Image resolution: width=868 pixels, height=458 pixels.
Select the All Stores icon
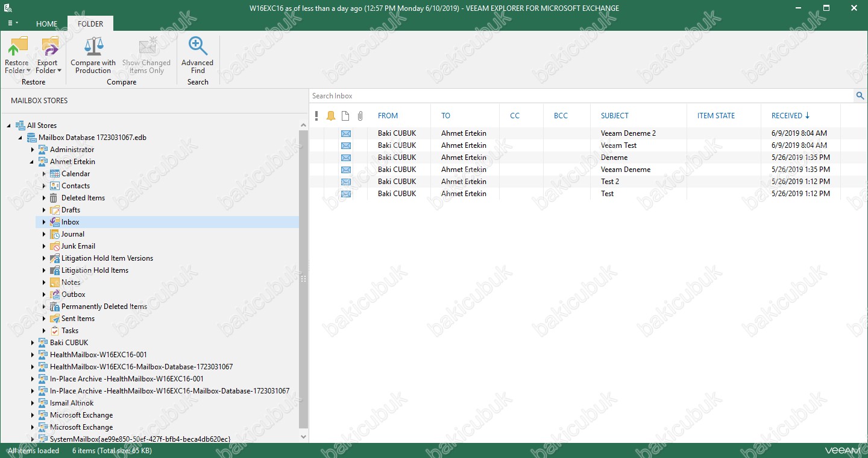point(20,126)
